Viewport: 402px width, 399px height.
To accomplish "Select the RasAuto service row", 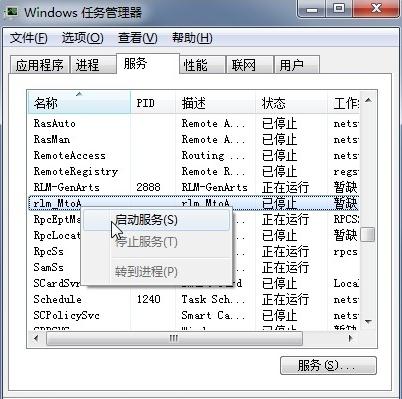I will (x=194, y=123).
